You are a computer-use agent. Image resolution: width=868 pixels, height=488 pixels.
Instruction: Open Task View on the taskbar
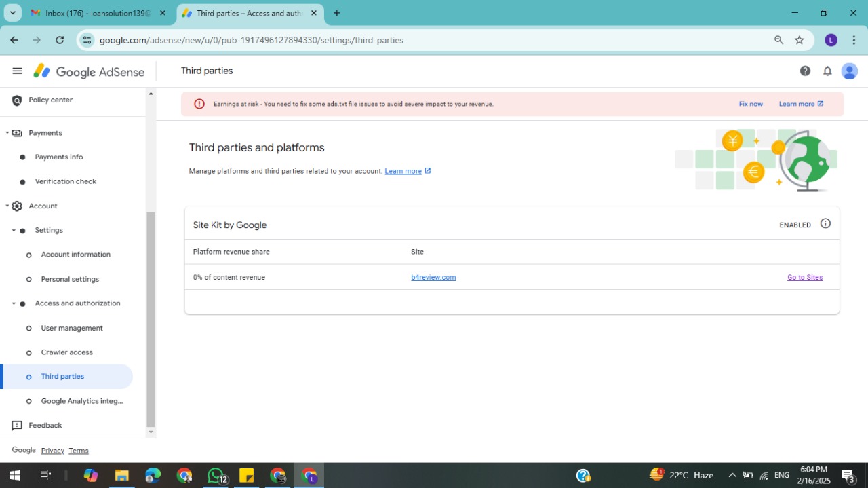pyautogui.click(x=45, y=475)
